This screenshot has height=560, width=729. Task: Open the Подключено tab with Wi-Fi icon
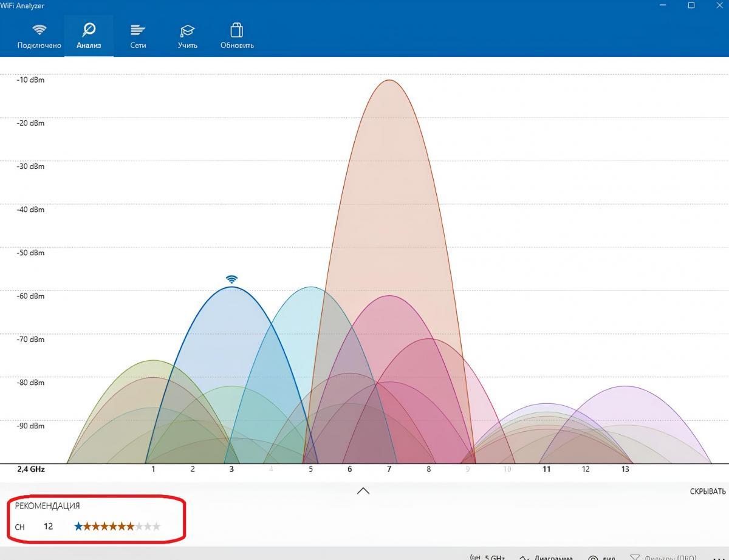39,36
